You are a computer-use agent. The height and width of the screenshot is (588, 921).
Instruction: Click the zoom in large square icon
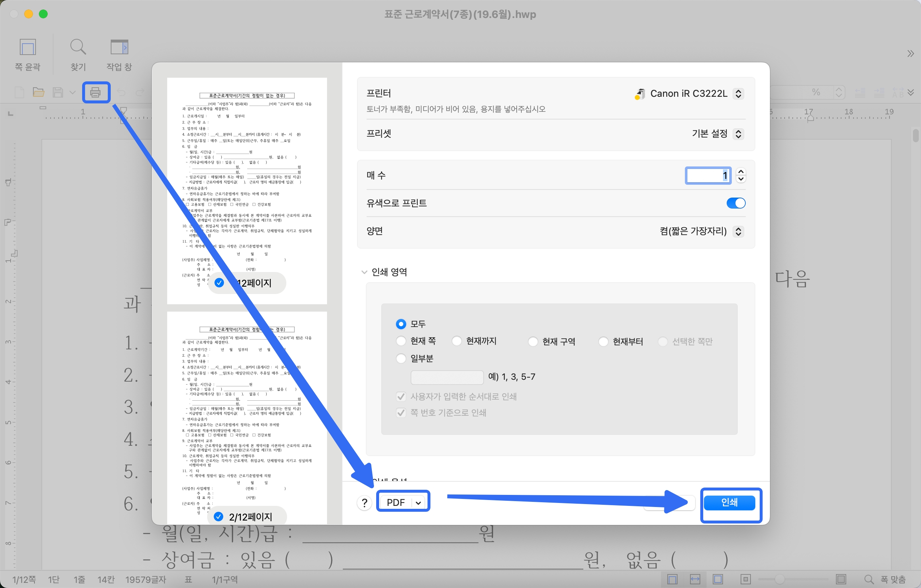841,579
